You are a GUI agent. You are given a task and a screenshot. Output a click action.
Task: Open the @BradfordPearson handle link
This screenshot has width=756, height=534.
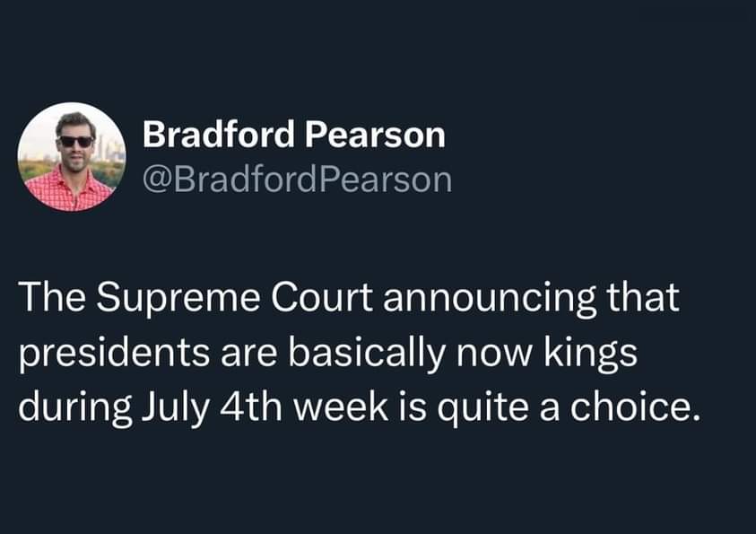pos(298,179)
